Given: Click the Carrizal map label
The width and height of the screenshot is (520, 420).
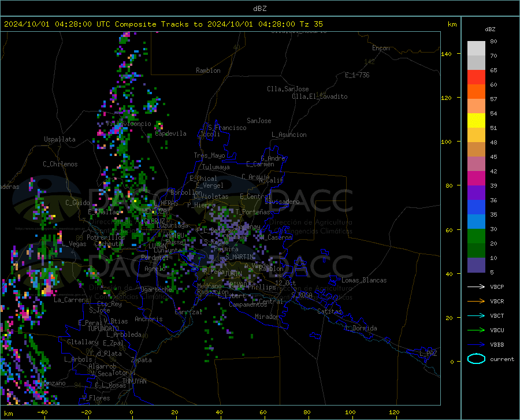Looking at the screenshot, I should (188, 313).
